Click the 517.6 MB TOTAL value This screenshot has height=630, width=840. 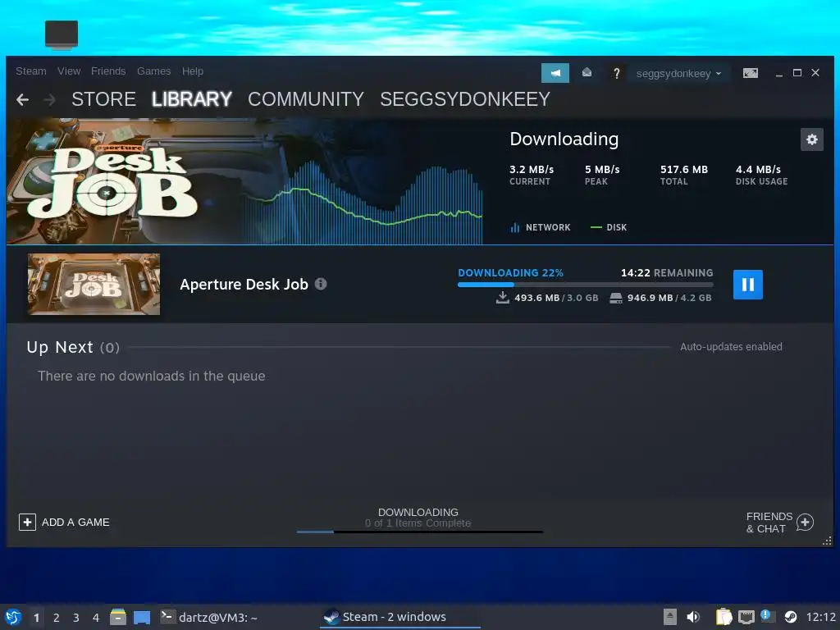coord(684,169)
